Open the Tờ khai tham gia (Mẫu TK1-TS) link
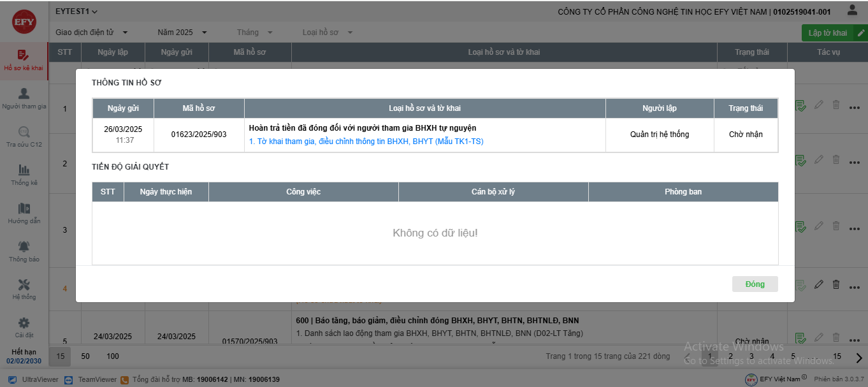This screenshot has height=387, width=868. (x=366, y=142)
